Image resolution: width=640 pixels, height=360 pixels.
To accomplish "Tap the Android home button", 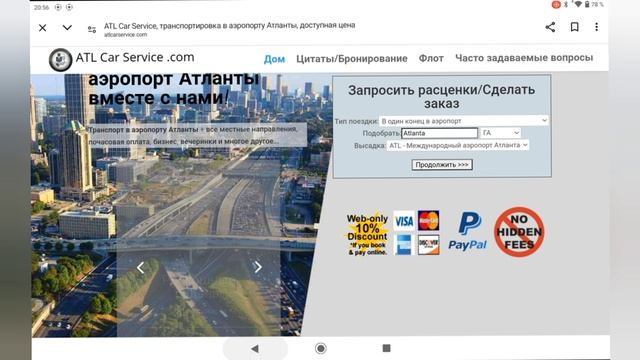I will tap(321, 348).
